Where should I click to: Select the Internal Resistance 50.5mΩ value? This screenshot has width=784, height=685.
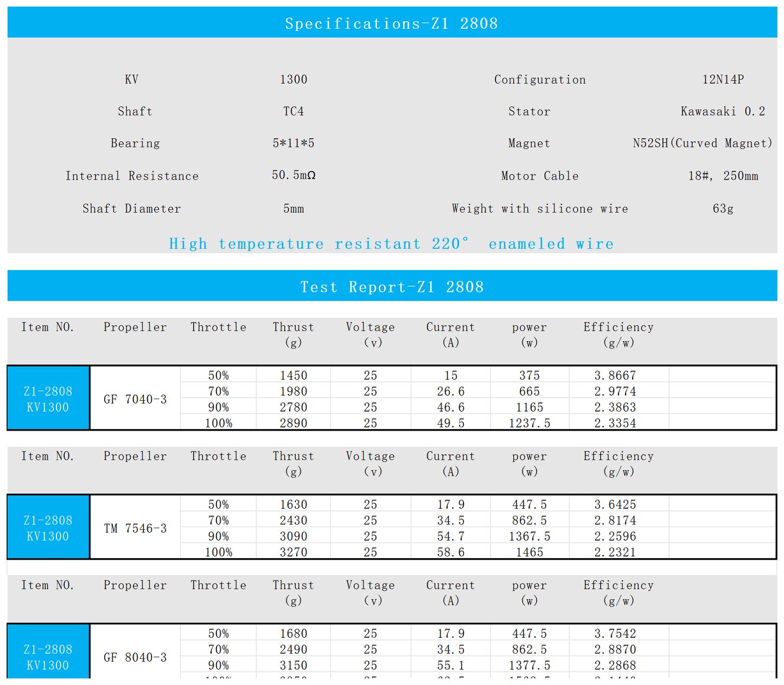coord(294,175)
